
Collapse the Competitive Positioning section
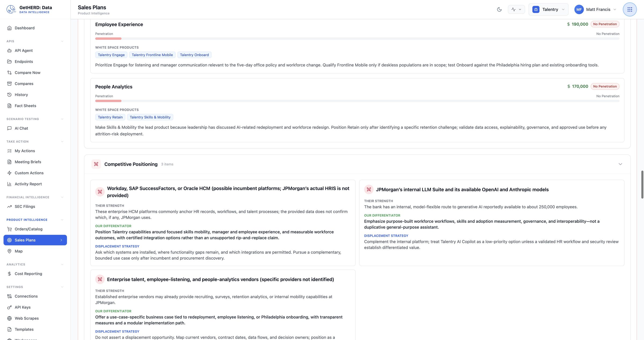point(620,164)
